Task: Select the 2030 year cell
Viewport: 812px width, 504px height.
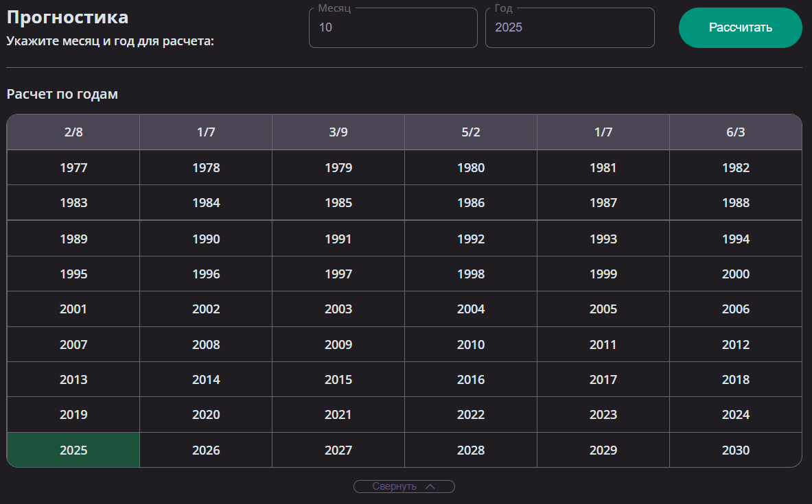Action: (x=736, y=450)
